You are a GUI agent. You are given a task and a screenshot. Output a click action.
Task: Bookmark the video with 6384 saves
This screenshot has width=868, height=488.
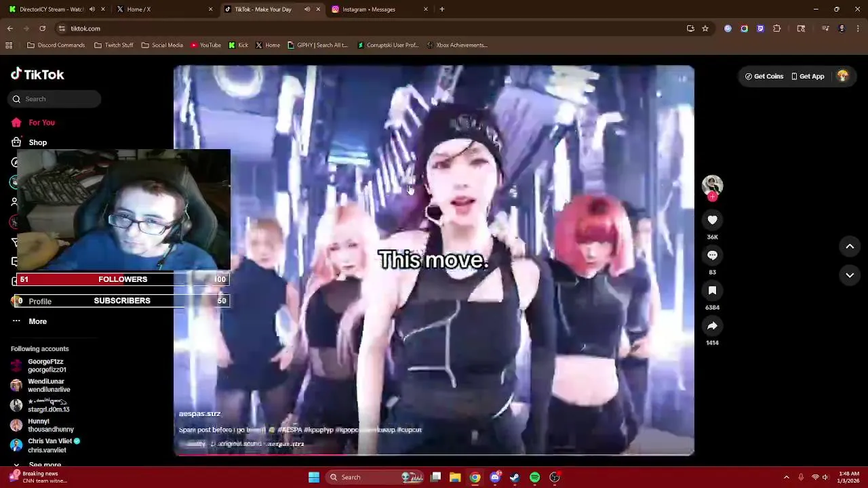(x=712, y=290)
